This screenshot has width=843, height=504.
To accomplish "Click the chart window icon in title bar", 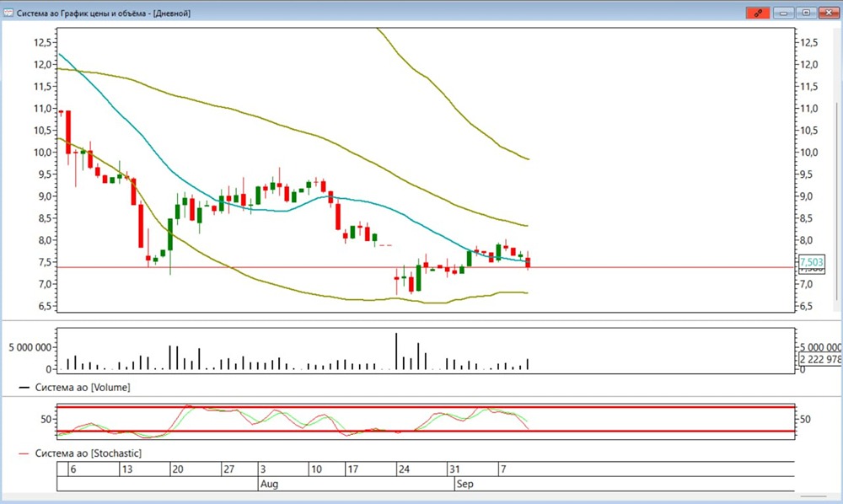I will [x=8, y=13].
